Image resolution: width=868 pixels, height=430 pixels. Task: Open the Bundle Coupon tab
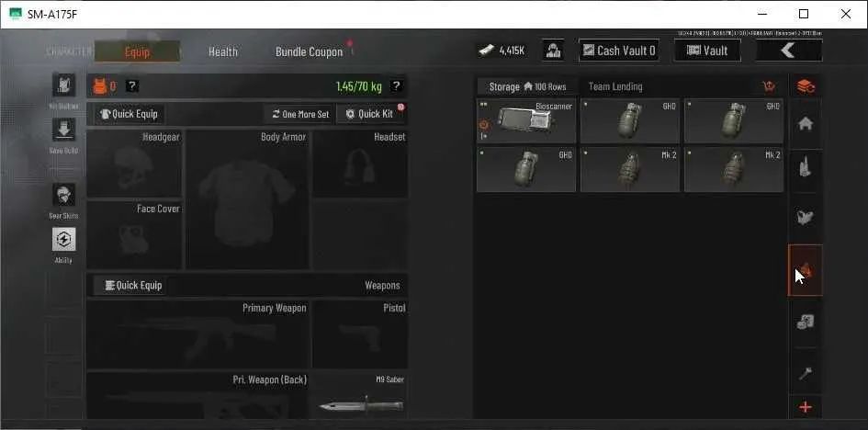(x=309, y=52)
